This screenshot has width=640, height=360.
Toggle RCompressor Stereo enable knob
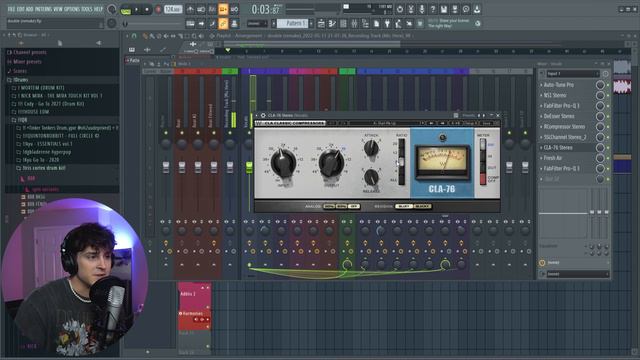(x=600, y=127)
